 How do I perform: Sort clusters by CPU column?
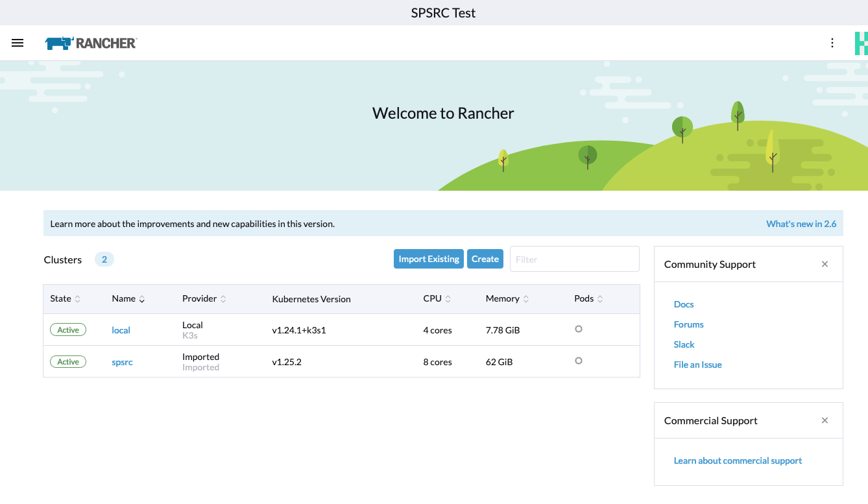pyautogui.click(x=437, y=298)
